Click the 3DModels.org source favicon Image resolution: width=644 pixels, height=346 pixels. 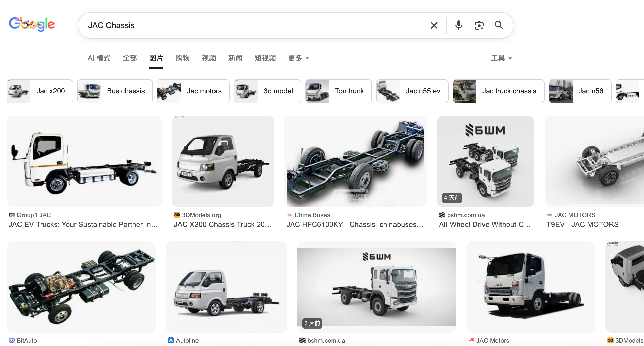(x=177, y=215)
